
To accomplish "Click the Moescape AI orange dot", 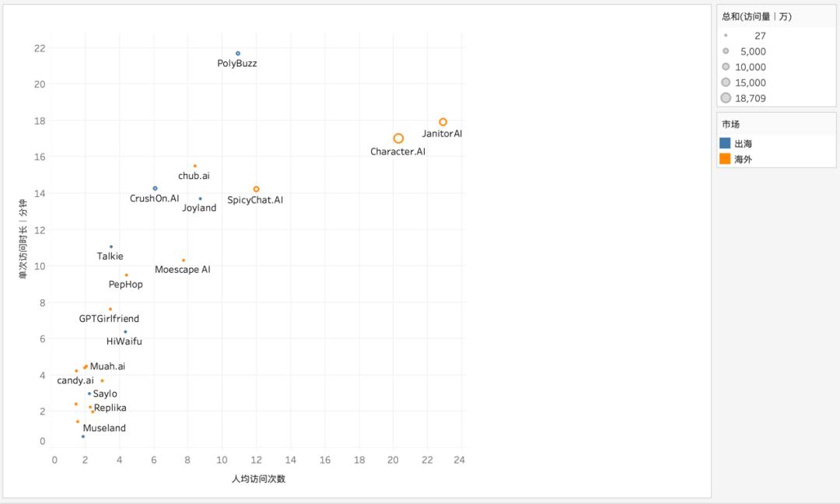I will point(184,261).
